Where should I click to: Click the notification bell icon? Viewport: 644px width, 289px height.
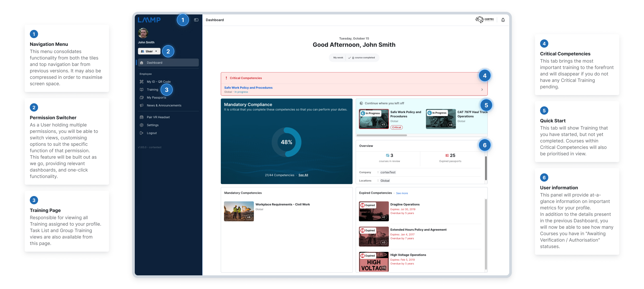click(503, 20)
